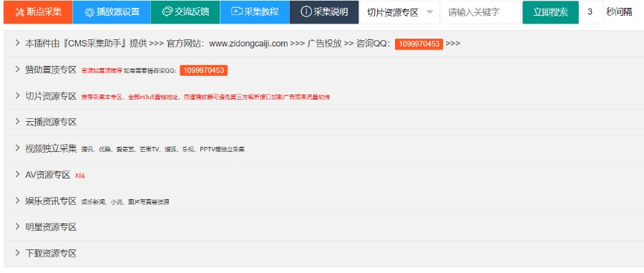This screenshot has width=644, height=273.
Task: Click the 视频独立采集 title text
Action: [51, 148]
